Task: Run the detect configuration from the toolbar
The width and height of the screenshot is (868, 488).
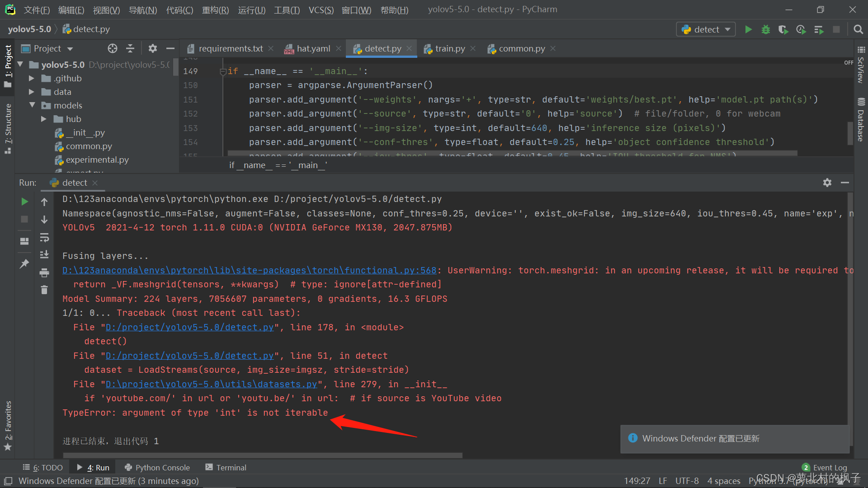Action: 748,29
